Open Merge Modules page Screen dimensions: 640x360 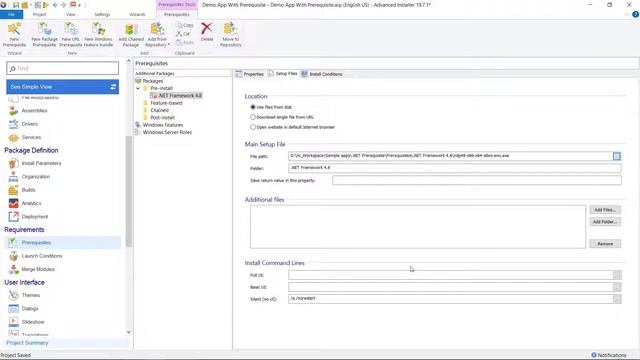[x=38, y=269]
